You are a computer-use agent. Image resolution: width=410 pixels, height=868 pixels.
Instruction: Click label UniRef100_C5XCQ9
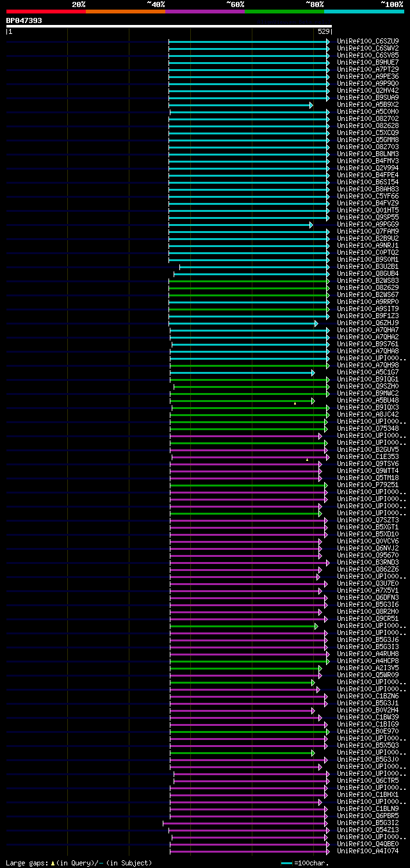point(368,133)
